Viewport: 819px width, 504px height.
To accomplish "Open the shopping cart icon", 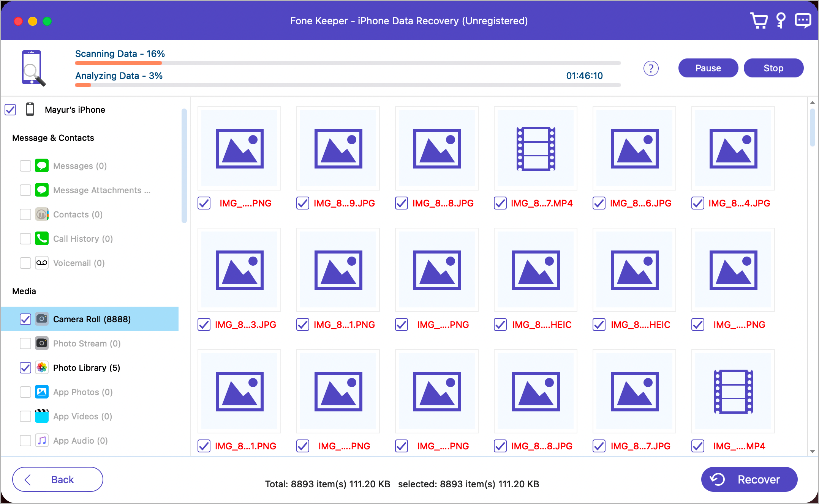I will (x=759, y=20).
